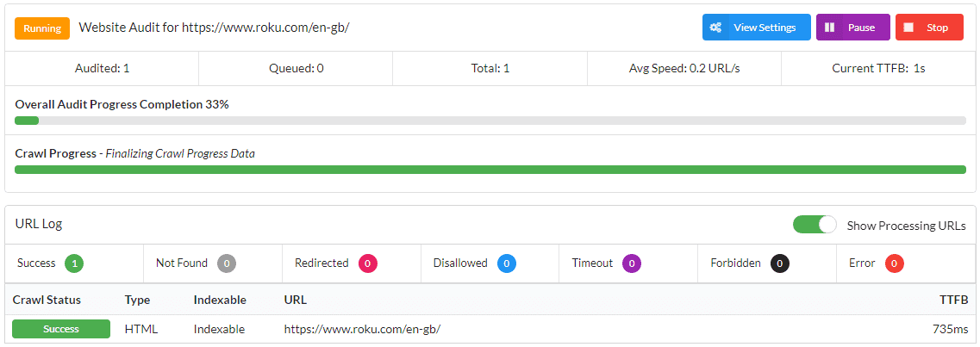Click the green Success count badge
The height and width of the screenshot is (347, 980).
click(74, 263)
